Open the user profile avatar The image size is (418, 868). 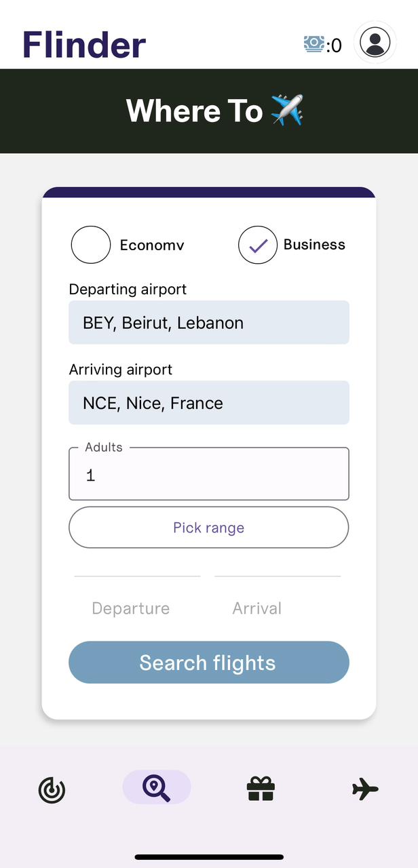[375, 43]
